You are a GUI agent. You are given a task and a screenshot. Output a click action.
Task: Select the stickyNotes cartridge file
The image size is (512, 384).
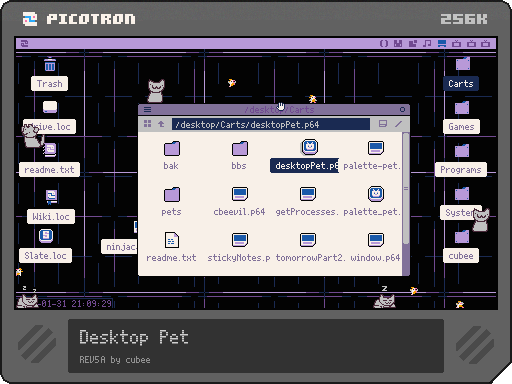[239, 247]
